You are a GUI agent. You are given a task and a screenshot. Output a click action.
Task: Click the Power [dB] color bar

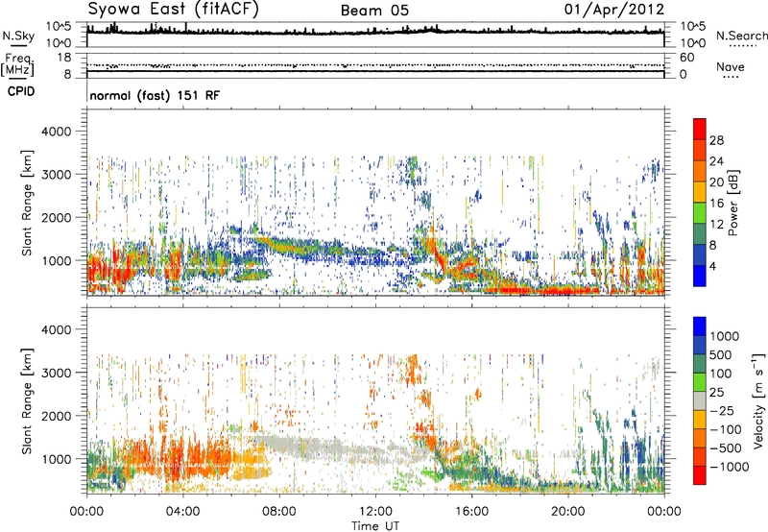tap(700, 203)
